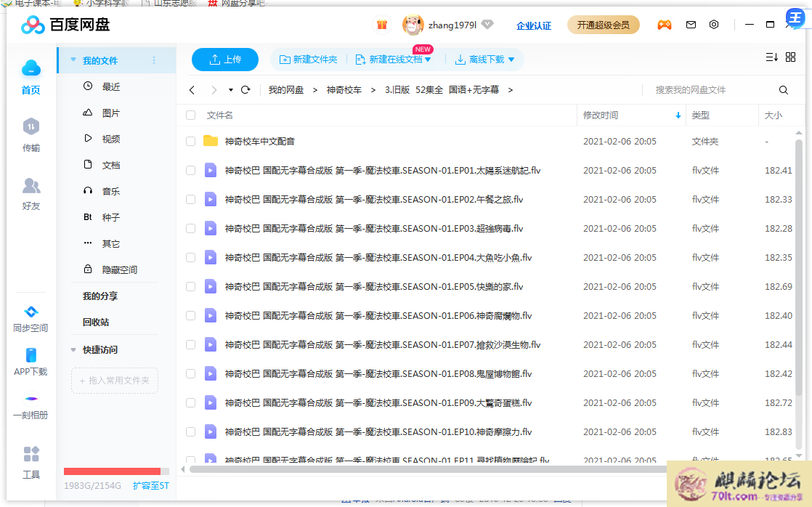This screenshot has height=507, width=812.
Task: Click 扩容至5T link
Action: pos(150,486)
